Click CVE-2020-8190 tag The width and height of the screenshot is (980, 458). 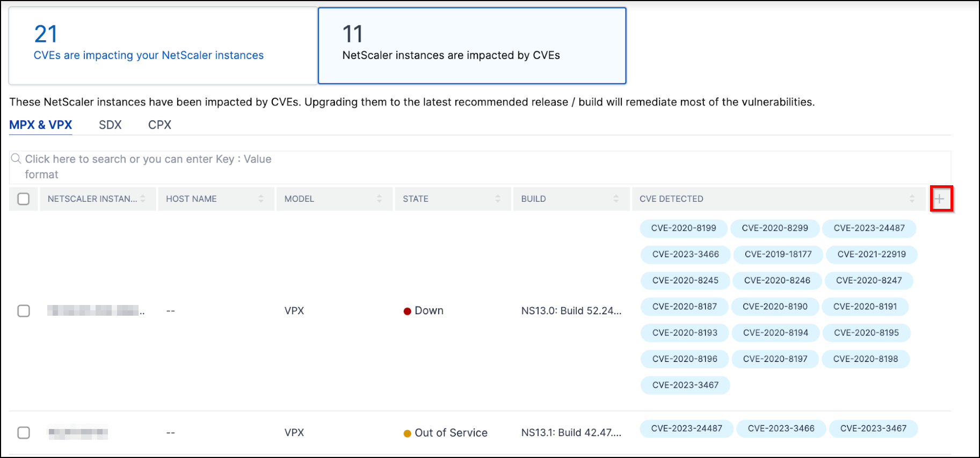(775, 307)
